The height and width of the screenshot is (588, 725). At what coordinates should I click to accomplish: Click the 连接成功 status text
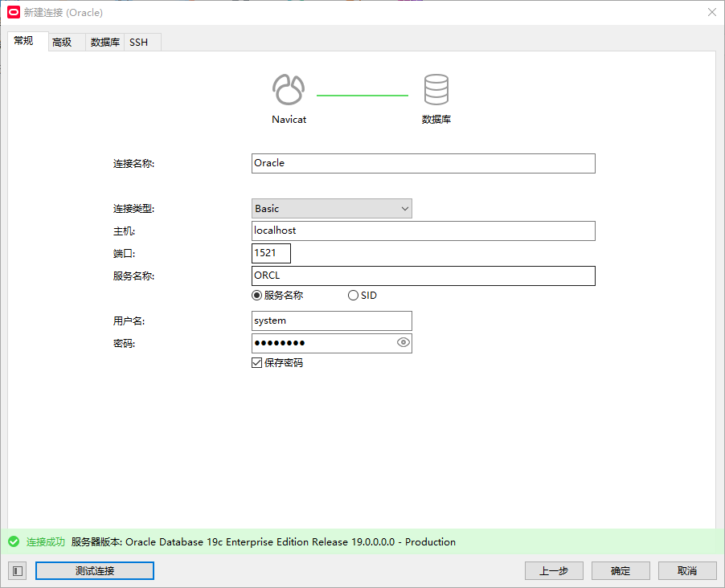click(x=45, y=541)
